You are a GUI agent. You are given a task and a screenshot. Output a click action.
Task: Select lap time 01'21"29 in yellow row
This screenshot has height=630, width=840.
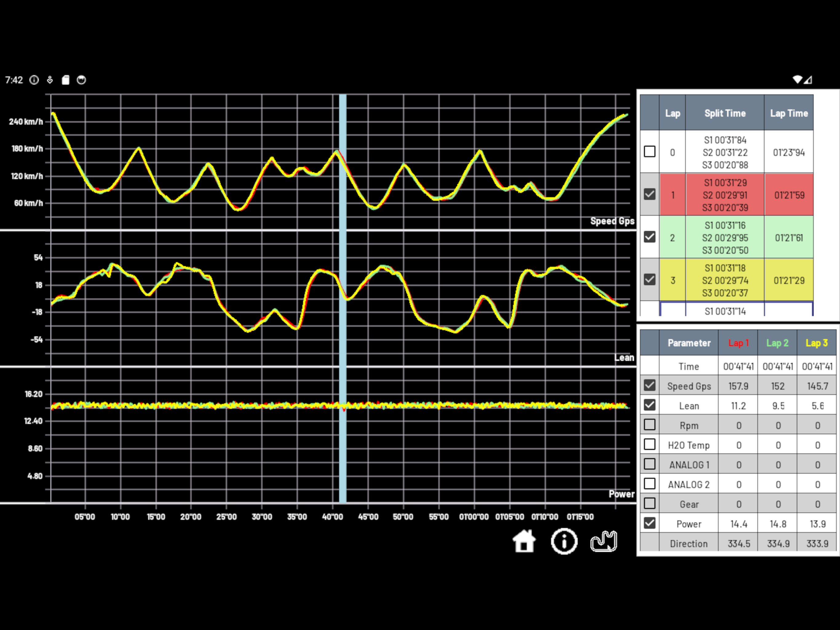789,281
